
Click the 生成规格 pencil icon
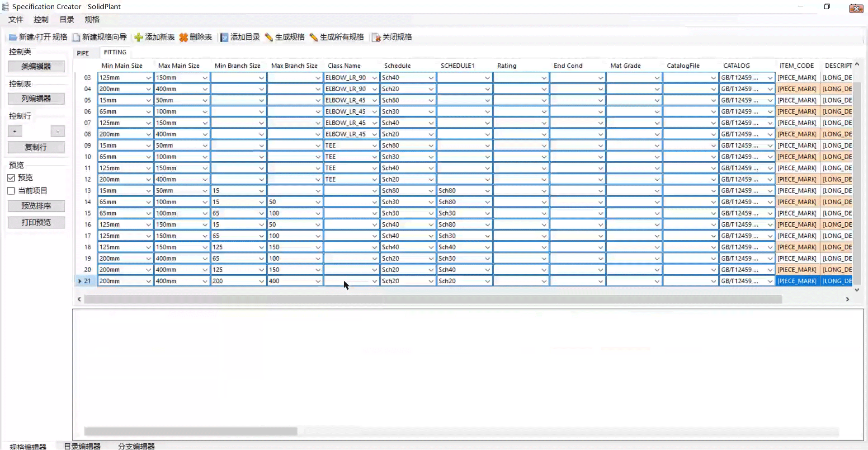click(x=269, y=37)
